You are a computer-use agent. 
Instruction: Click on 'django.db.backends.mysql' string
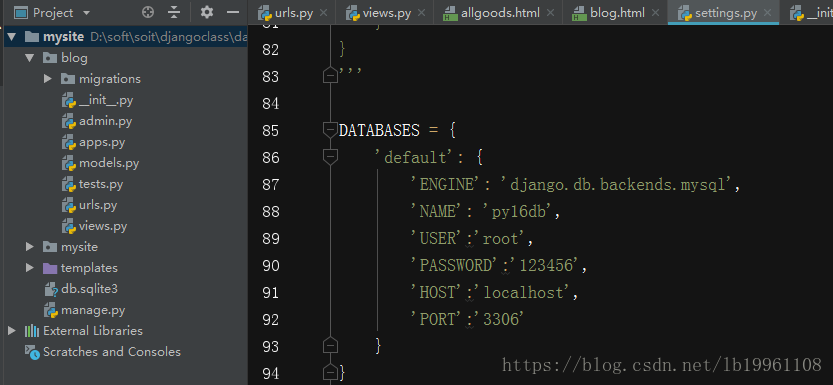(x=617, y=185)
